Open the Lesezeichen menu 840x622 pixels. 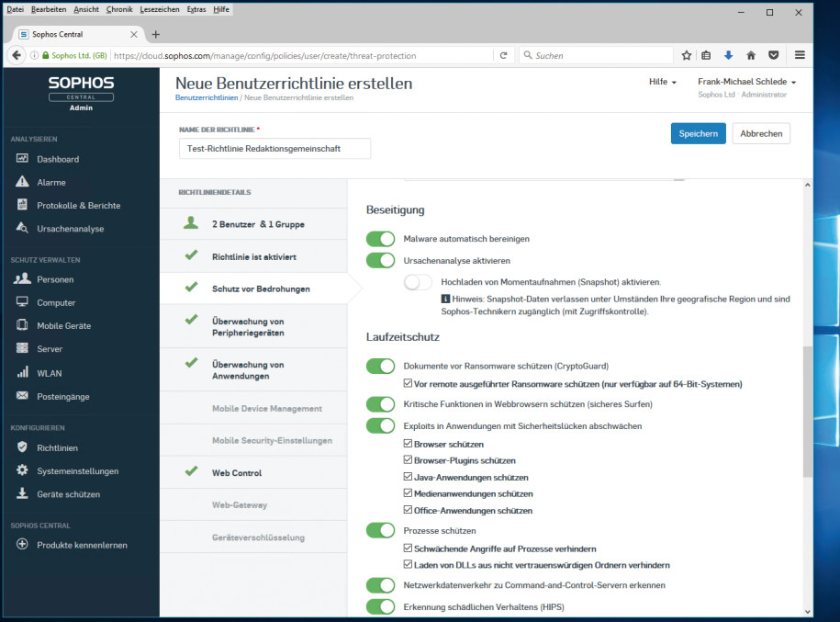[160, 9]
